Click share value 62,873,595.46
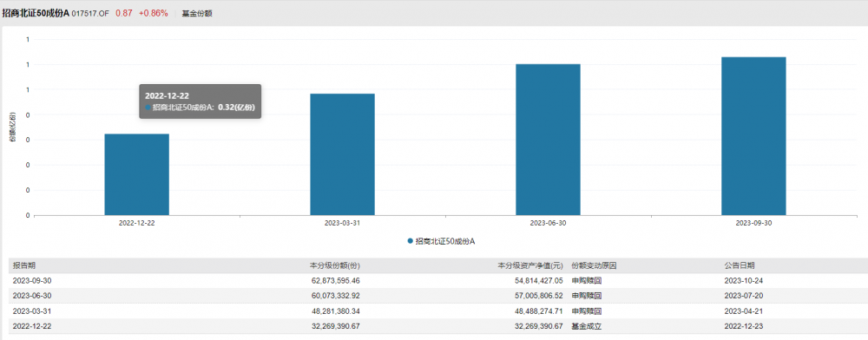Image resolution: width=868 pixels, height=340 pixels. click(x=336, y=281)
